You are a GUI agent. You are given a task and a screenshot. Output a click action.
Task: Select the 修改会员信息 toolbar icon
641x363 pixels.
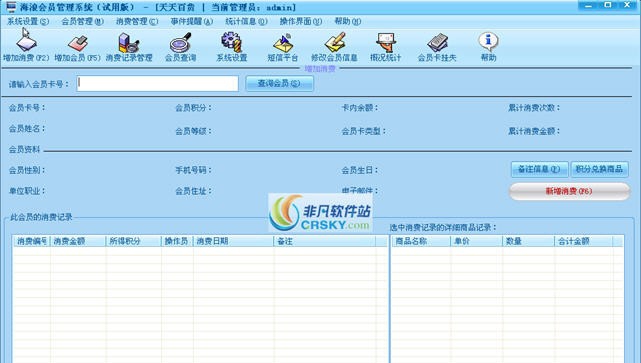(x=334, y=47)
